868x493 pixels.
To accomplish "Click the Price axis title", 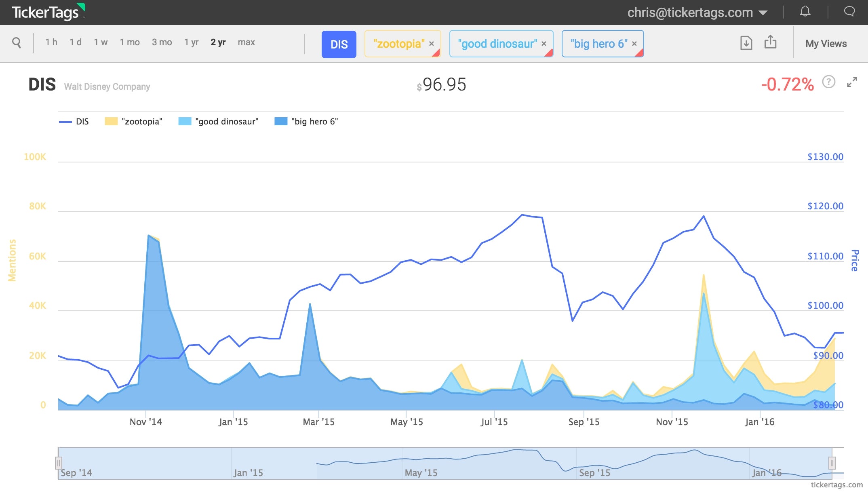I will click(x=854, y=261).
